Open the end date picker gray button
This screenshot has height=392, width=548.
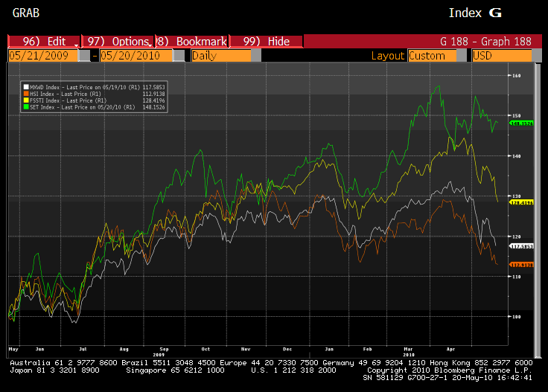pos(179,56)
